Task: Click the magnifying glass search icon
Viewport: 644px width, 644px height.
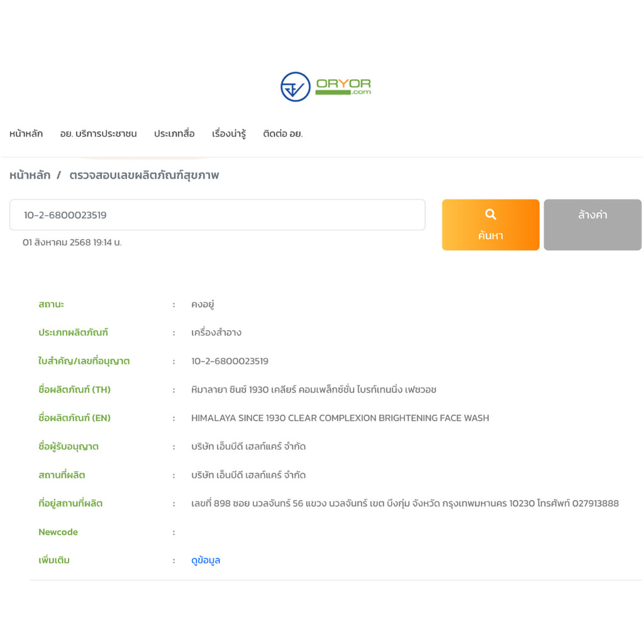Action: coord(491,214)
